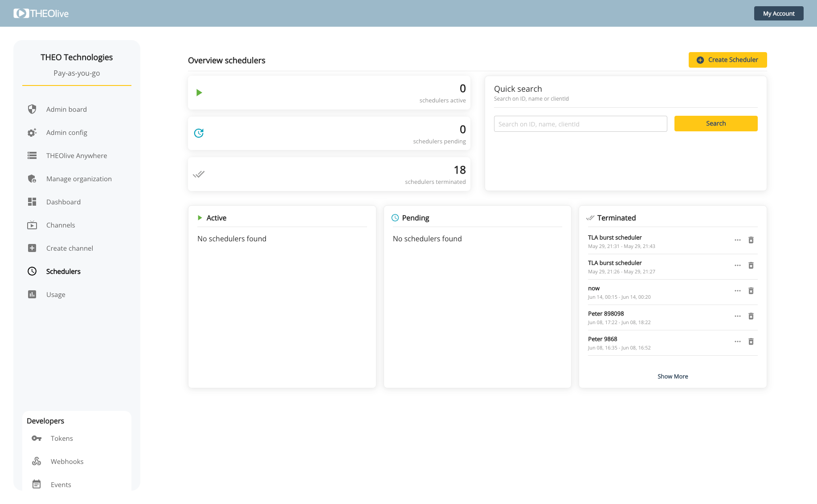817x504 pixels.
Task: Click the quick search input field
Action: [580, 124]
